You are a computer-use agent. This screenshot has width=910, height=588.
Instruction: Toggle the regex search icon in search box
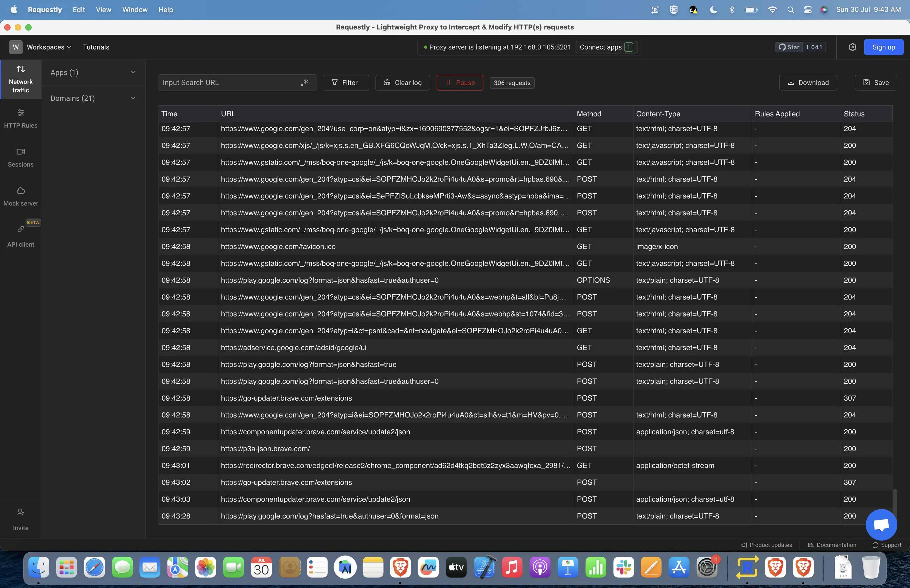[304, 82]
